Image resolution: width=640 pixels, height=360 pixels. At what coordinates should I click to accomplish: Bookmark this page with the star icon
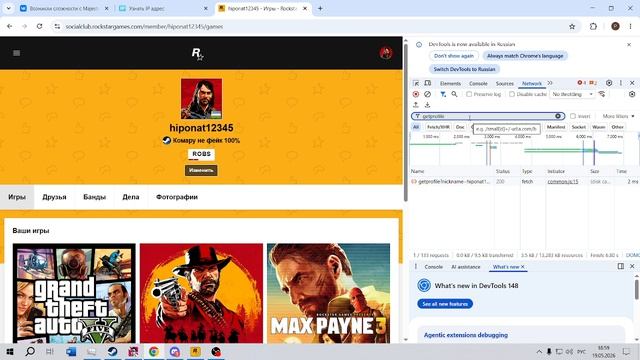572,27
